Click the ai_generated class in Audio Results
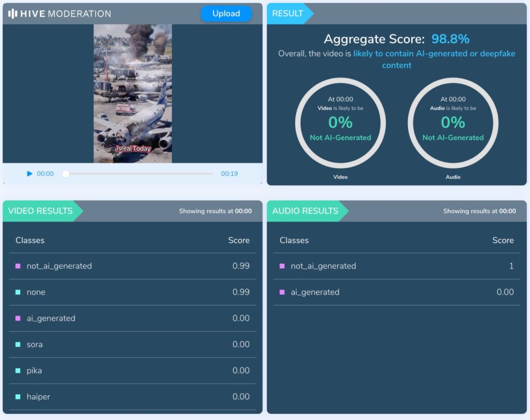This screenshot has height=420, width=530. [315, 292]
